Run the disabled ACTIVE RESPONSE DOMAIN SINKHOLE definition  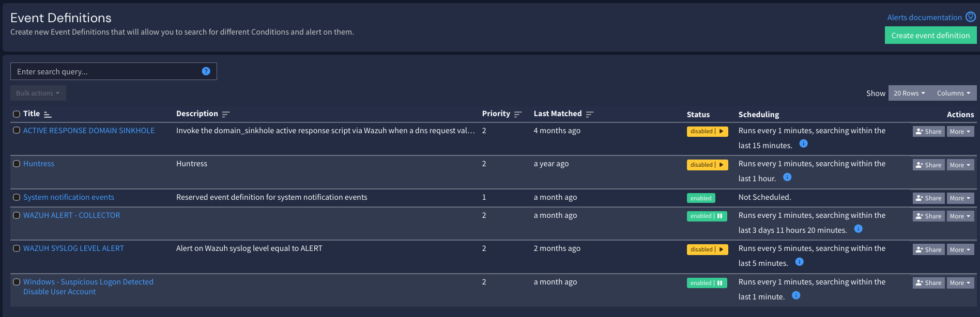[x=722, y=131]
